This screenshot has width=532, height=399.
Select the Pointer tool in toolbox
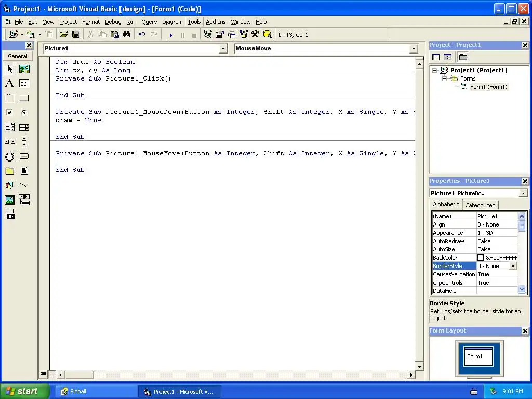tap(10, 69)
